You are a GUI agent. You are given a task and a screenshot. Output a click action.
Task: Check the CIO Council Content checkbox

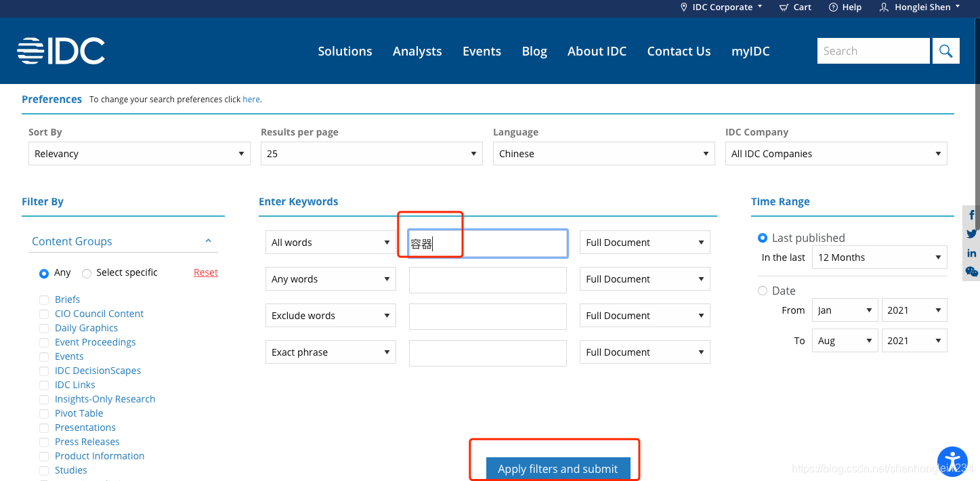point(44,314)
